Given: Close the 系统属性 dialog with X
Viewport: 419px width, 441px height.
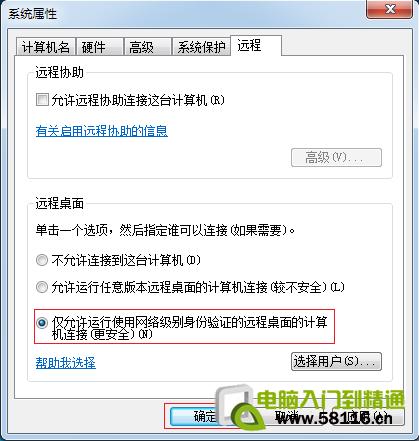Looking at the screenshot, I should (x=389, y=10).
